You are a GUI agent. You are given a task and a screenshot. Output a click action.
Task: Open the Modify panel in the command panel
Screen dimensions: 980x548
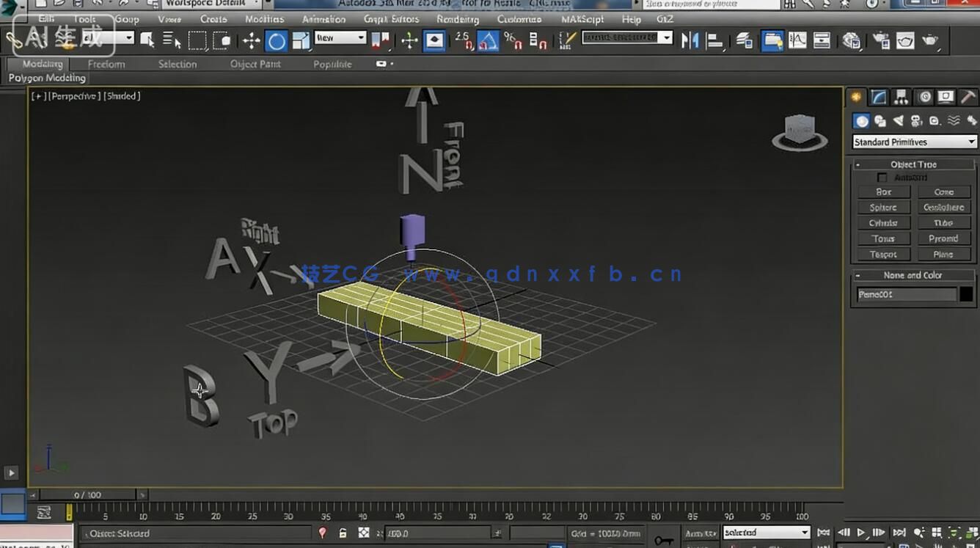click(877, 97)
